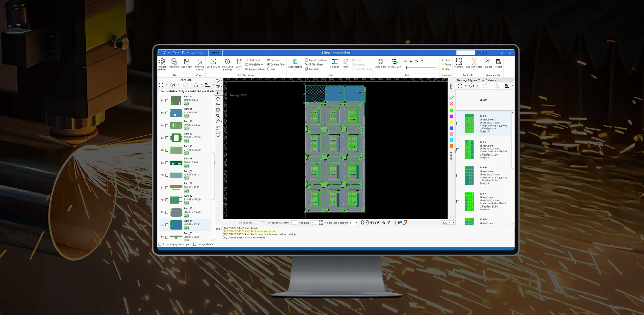Check the Part_24 checkbox
The image size is (644, 315).
[167, 225]
